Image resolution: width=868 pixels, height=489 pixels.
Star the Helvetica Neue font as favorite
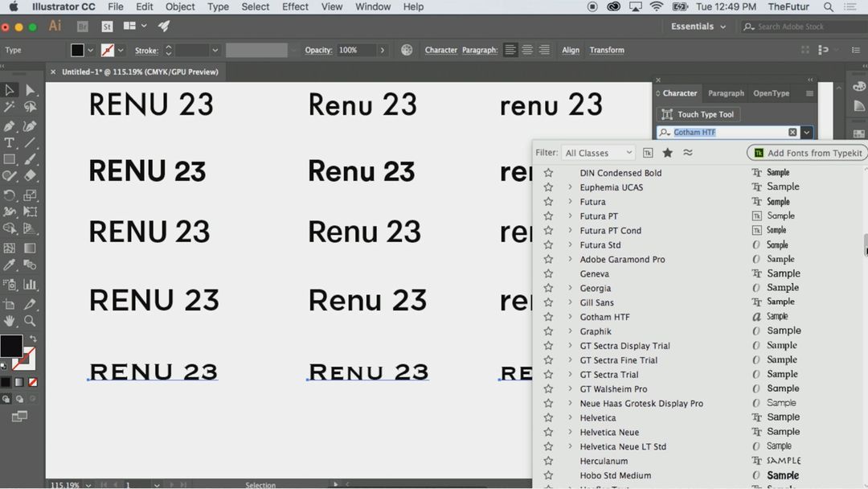tap(548, 432)
